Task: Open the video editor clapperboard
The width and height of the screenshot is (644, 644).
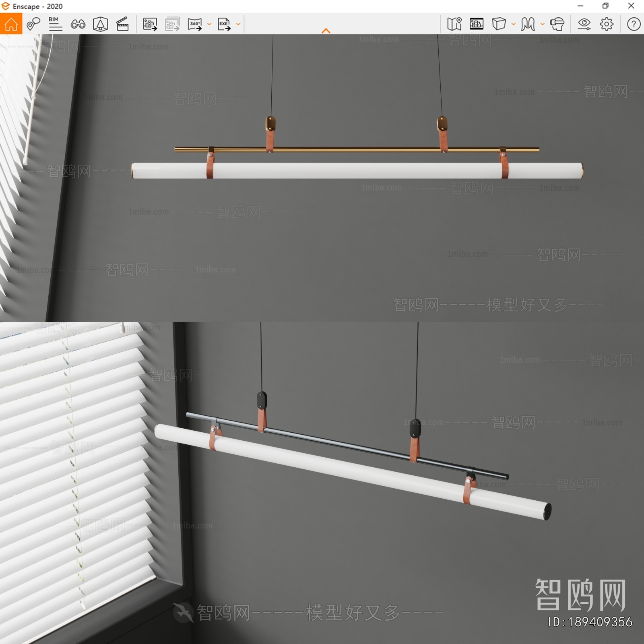Action: point(122,24)
